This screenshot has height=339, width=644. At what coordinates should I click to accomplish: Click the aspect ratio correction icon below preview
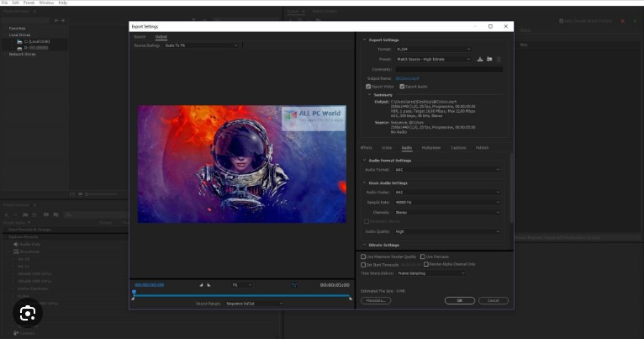[x=294, y=285]
